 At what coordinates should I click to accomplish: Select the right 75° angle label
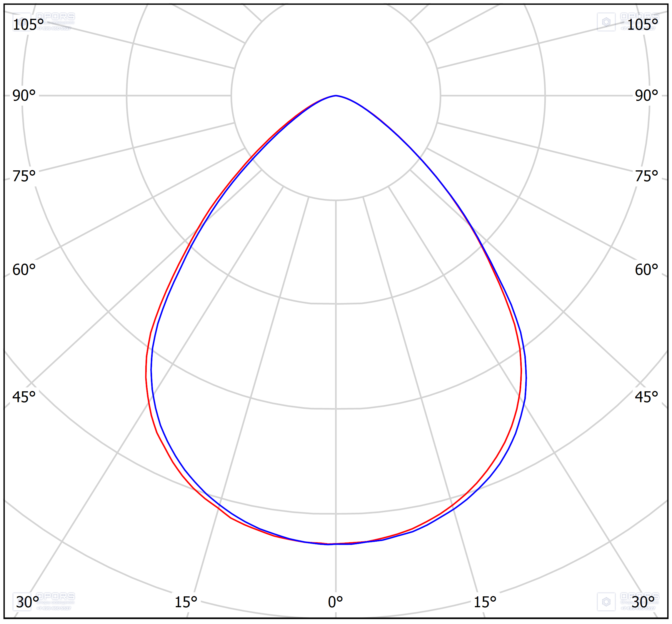point(646,176)
